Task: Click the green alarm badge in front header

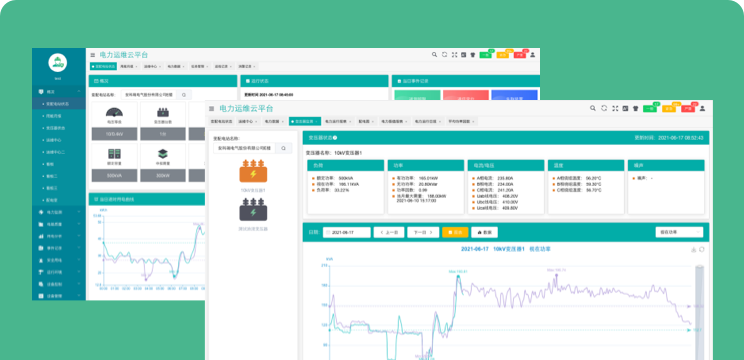Action: 650,109
